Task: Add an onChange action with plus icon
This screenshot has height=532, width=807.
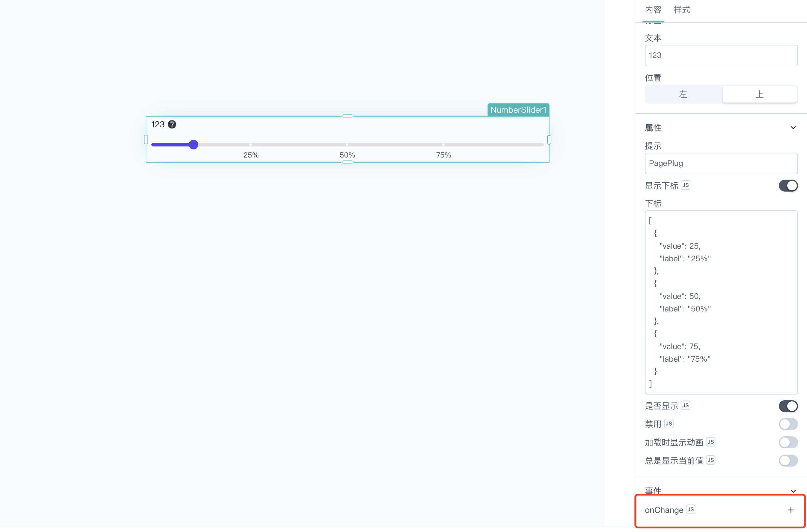Action: 790,510
